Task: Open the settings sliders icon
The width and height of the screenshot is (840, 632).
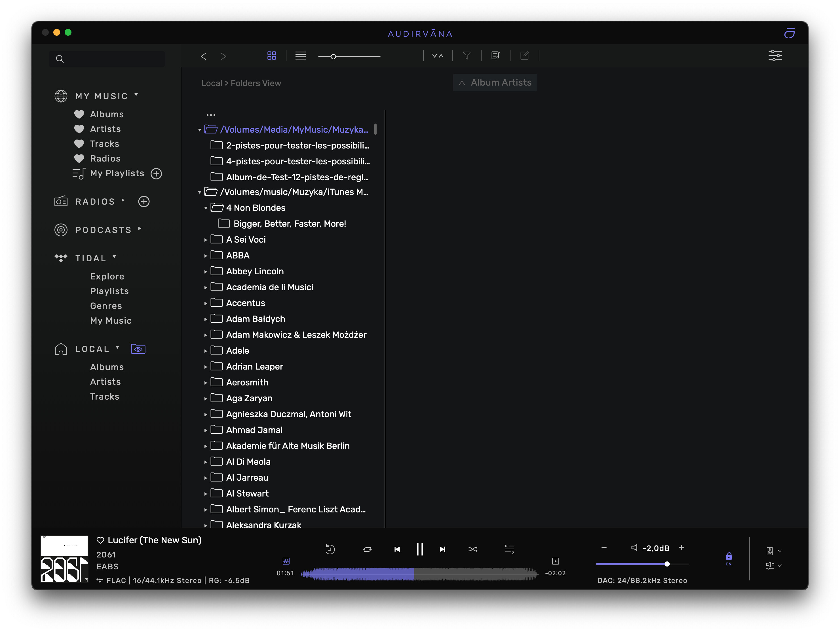Action: (775, 56)
